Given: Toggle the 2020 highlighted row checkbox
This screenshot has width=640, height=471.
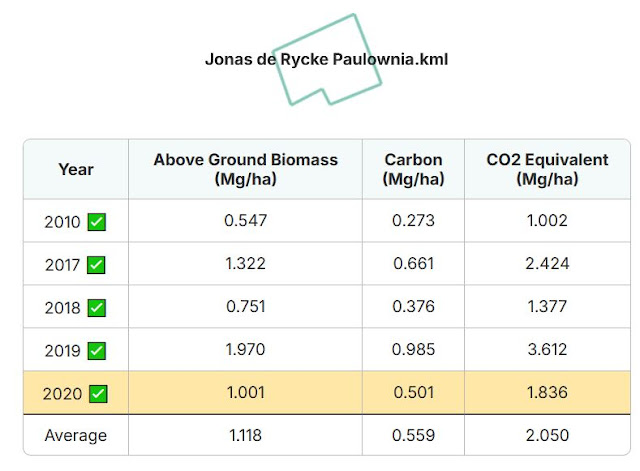Looking at the screenshot, I should [x=98, y=394].
